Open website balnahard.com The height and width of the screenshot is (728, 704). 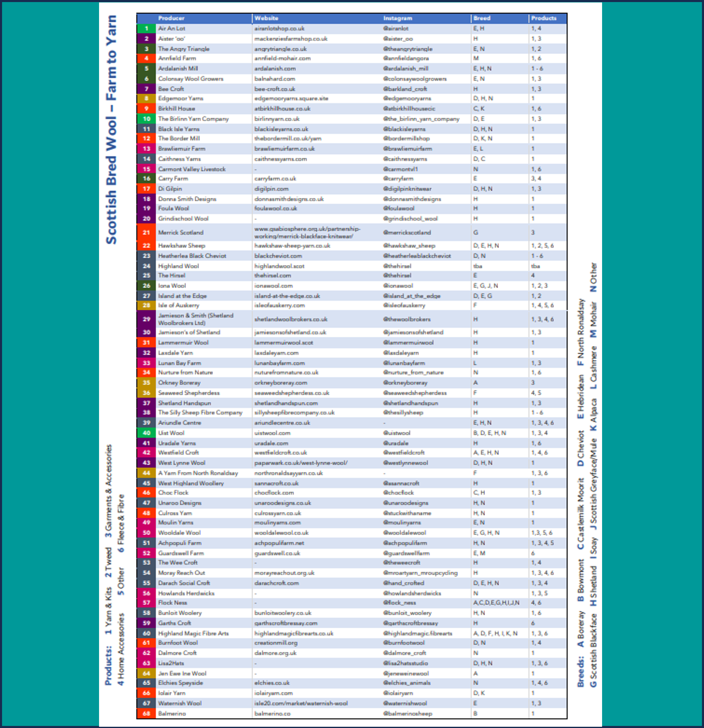click(274, 78)
